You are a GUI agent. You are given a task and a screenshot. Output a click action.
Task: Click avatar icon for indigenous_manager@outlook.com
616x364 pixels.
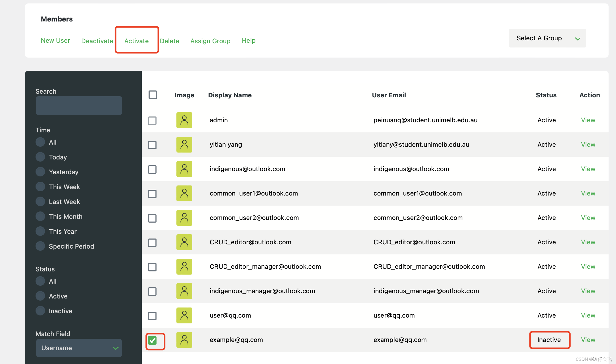click(x=184, y=291)
